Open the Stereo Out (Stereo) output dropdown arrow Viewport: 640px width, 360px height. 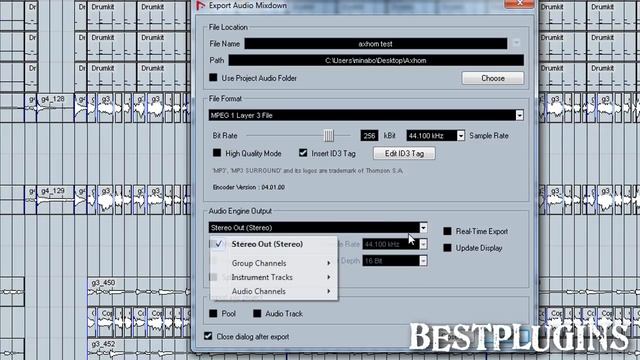423,228
